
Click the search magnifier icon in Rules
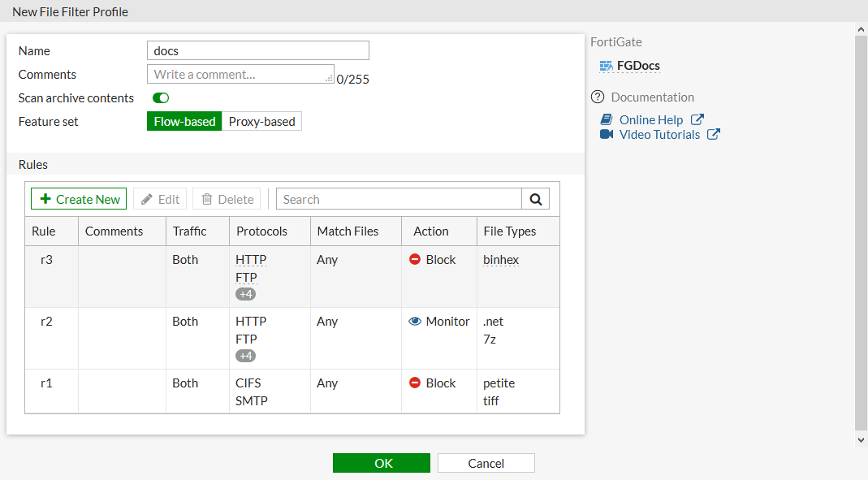tap(535, 198)
